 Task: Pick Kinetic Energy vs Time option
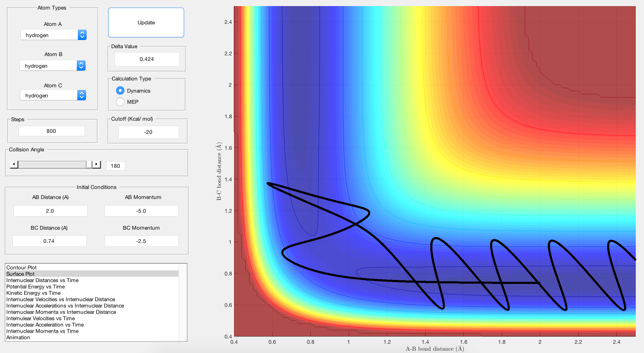33,293
